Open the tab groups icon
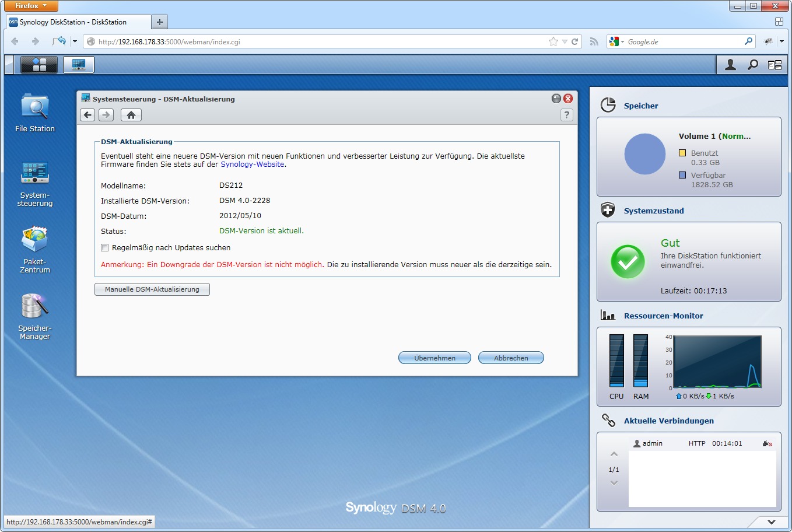Viewport: 792px width, 532px height. click(x=779, y=22)
